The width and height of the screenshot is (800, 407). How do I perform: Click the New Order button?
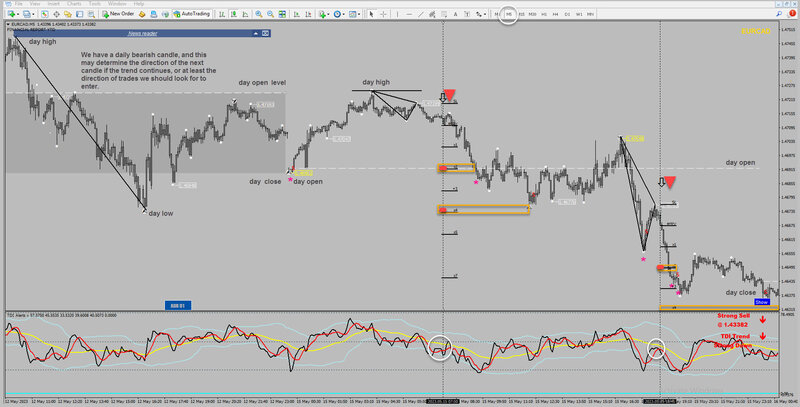point(118,14)
